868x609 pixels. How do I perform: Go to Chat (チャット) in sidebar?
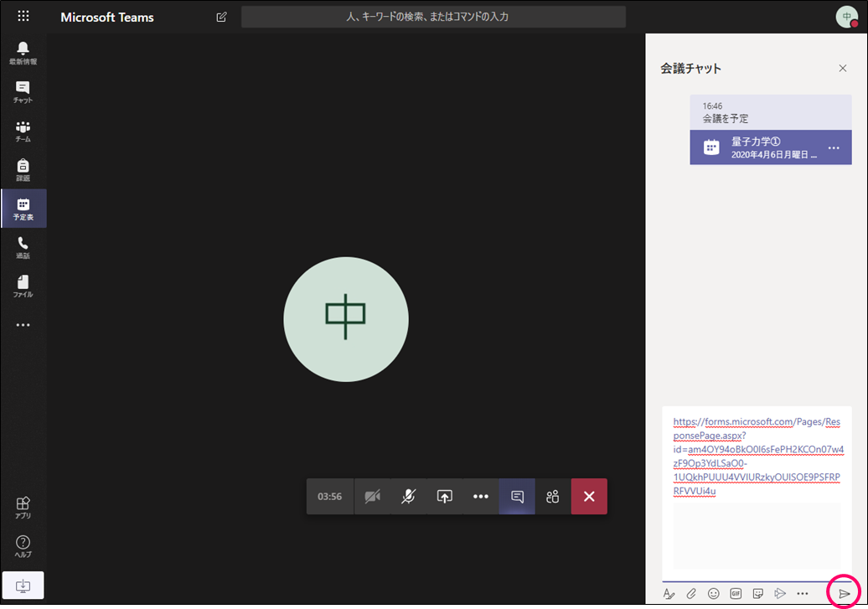pyautogui.click(x=23, y=92)
